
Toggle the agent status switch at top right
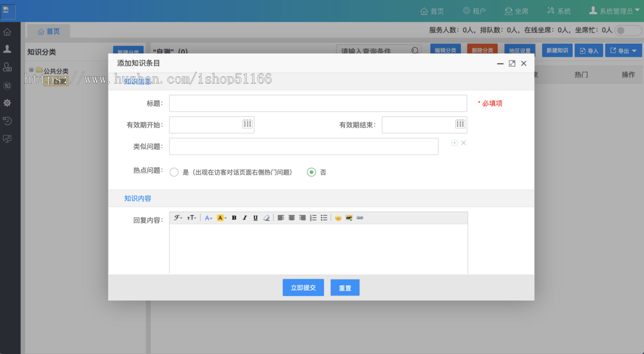(628, 31)
